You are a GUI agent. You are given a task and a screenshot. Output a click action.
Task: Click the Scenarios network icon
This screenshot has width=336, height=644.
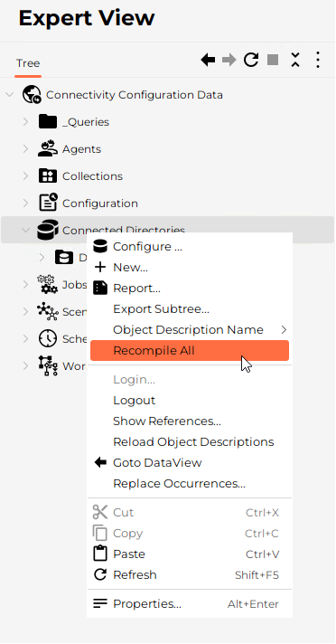[48, 311]
